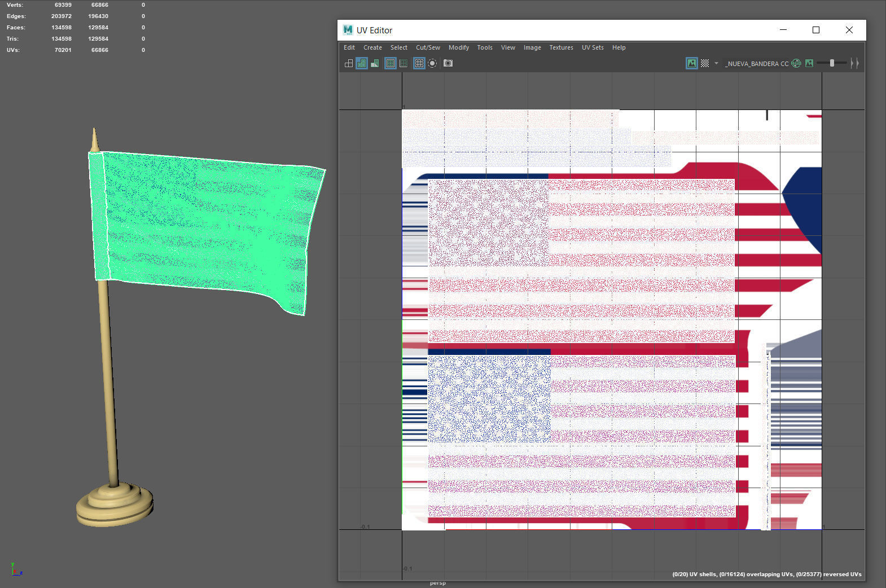This screenshot has height=588, width=886.
Task: Minimize the UV Editor window
Action: click(783, 30)
